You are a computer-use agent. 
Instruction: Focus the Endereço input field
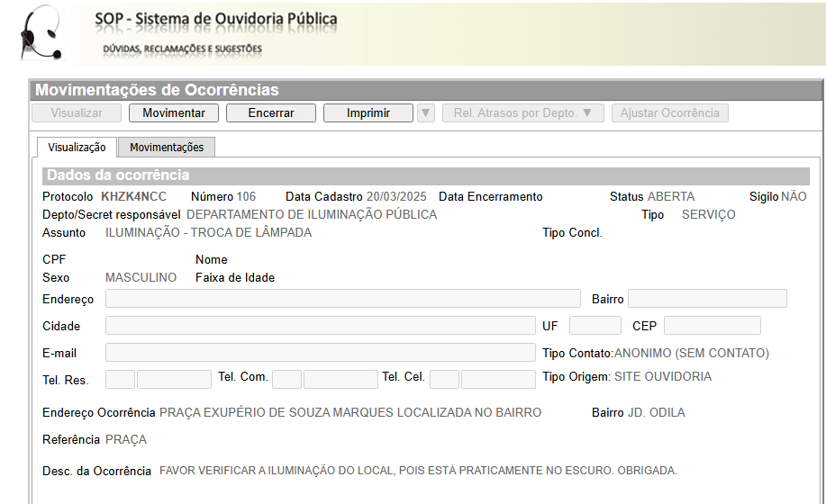[x=342, y=299]
